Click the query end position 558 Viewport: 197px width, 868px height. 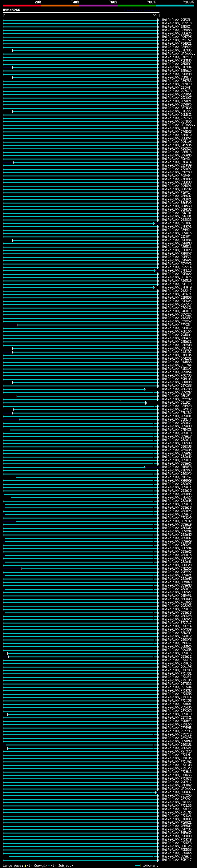pos(155,15)
